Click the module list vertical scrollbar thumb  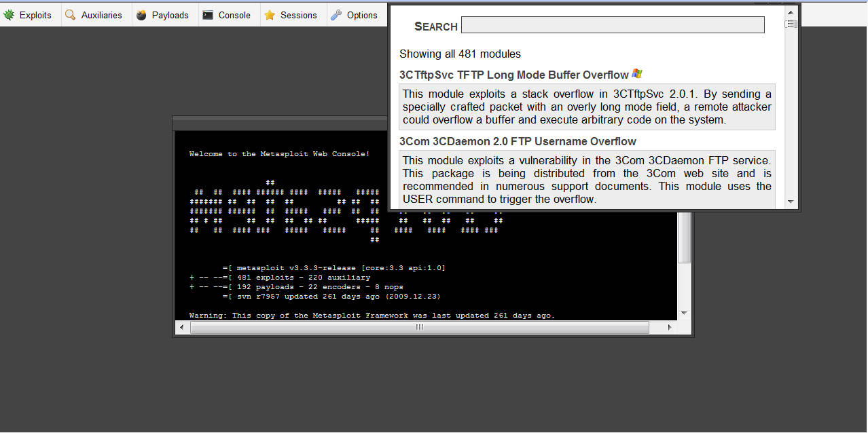pos(790,24)
